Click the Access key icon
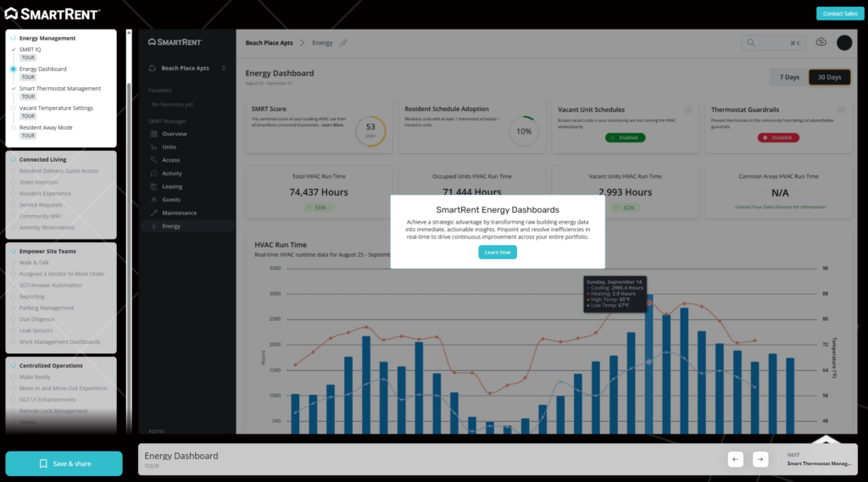The width and height of the screenshot is (868, 482). 153,160
